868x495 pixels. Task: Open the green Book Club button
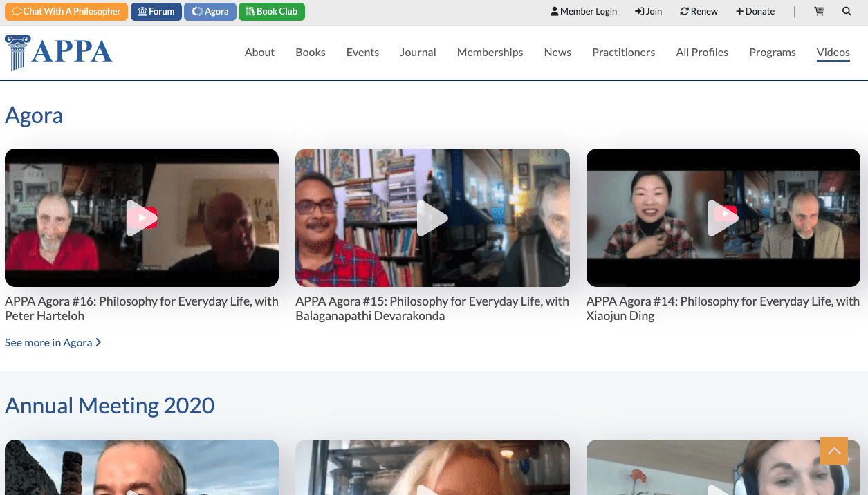(271, 11)
